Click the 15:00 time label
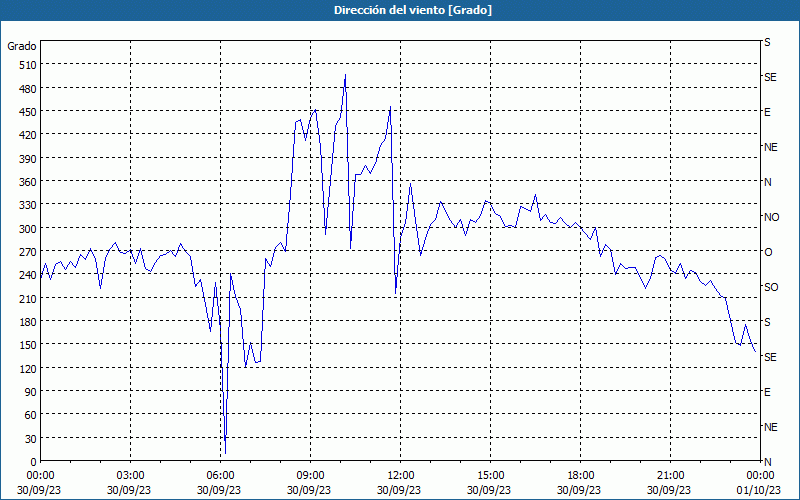Viewport: 800px width, 500px height. click(490, 476)
